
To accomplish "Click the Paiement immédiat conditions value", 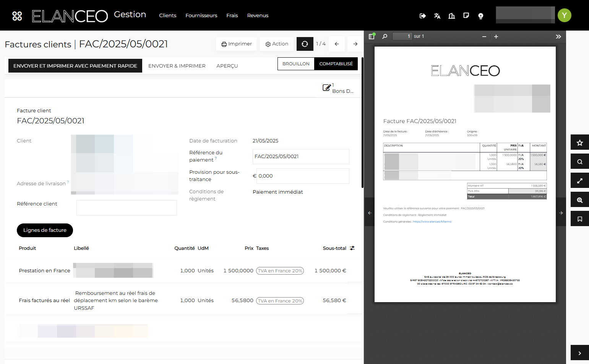I will click(x=277, y=192).
